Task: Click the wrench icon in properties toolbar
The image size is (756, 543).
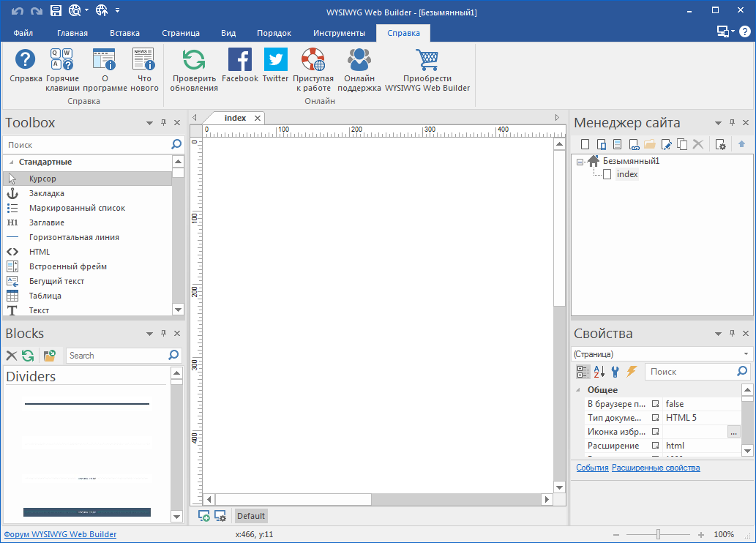Action: click(615, 371)
